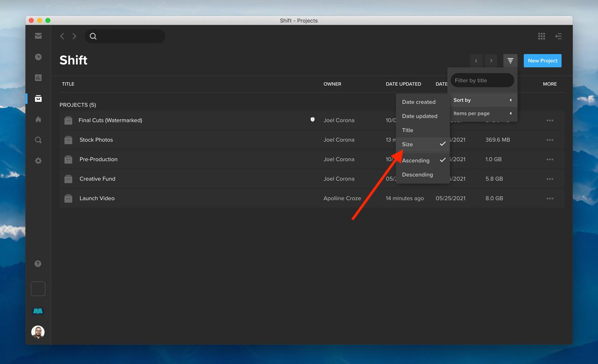The width and height of the screenshot is (598, 364).
Task: Open the search icon in sidebar
Action: click(x=38, y=140)
